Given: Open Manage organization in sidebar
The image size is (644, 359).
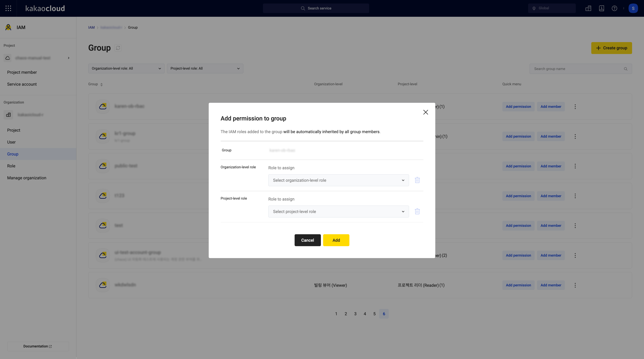Looking at the screenshot, I should 27,178.
